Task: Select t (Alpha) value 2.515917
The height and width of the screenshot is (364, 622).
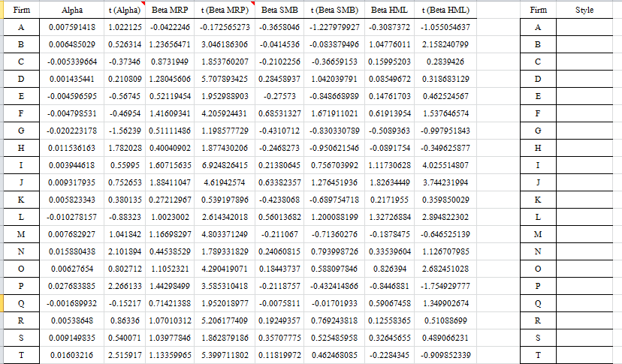Action: pos(125,355)
